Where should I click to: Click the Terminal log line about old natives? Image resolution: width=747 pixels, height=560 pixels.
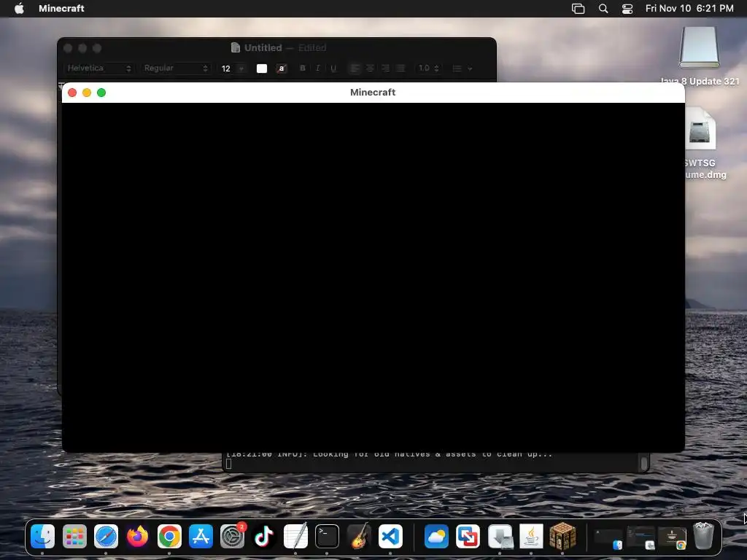tap(389, 455)
